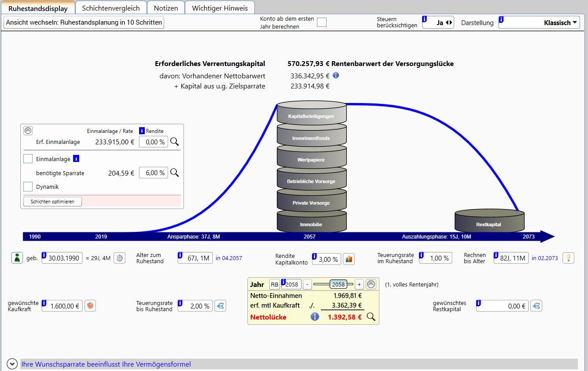
Task: Click the benötigte Sparrate Rendite field 6,00 %
Action: [x=154, y=173]
